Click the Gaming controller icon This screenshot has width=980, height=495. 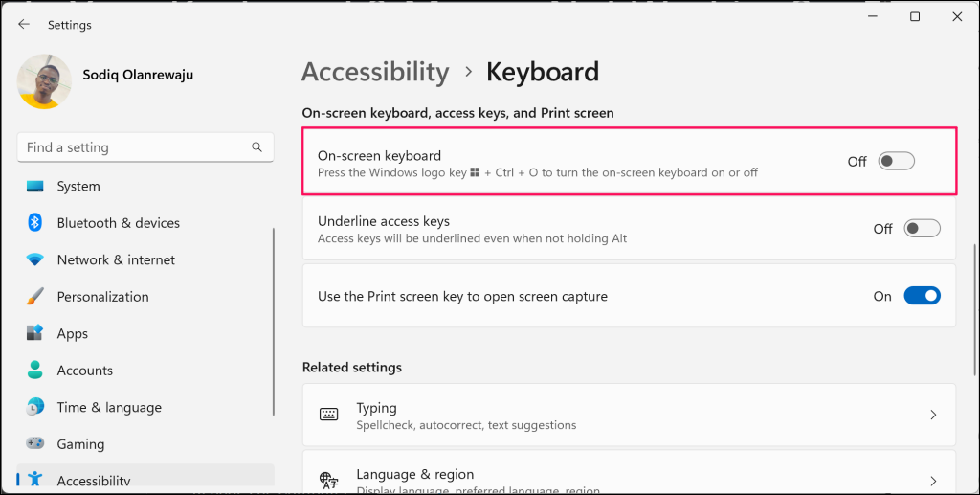[x=35, y=444]
